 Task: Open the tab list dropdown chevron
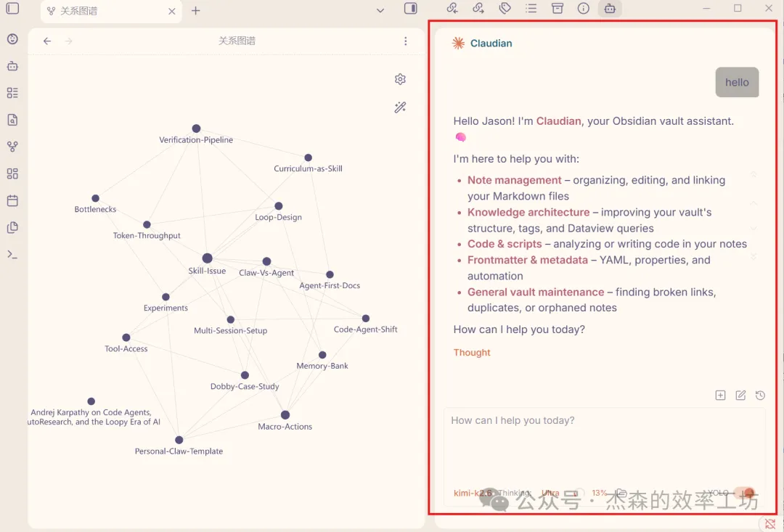[x=380, y=10]
